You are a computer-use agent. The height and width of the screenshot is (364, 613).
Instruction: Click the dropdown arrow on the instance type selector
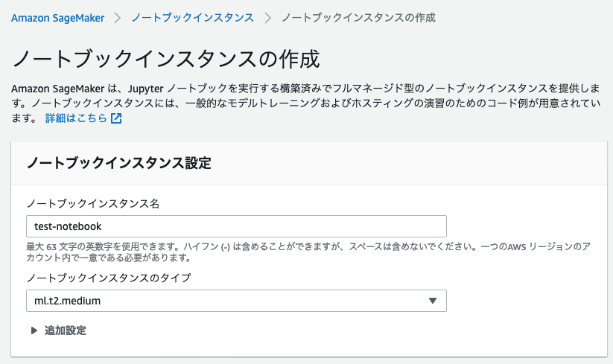pyautogui.click(x=433, y=301)
